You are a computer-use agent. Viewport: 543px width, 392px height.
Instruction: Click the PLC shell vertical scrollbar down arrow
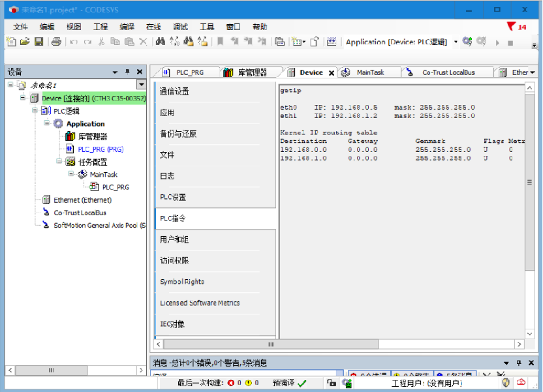pyautogui.click(x=529, y=334)
